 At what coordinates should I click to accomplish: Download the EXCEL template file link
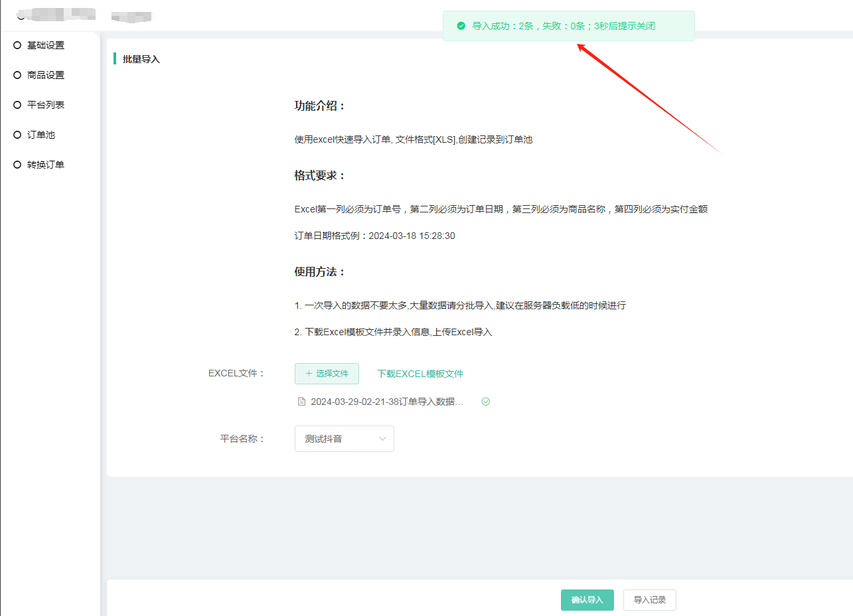tap(420, 374)
